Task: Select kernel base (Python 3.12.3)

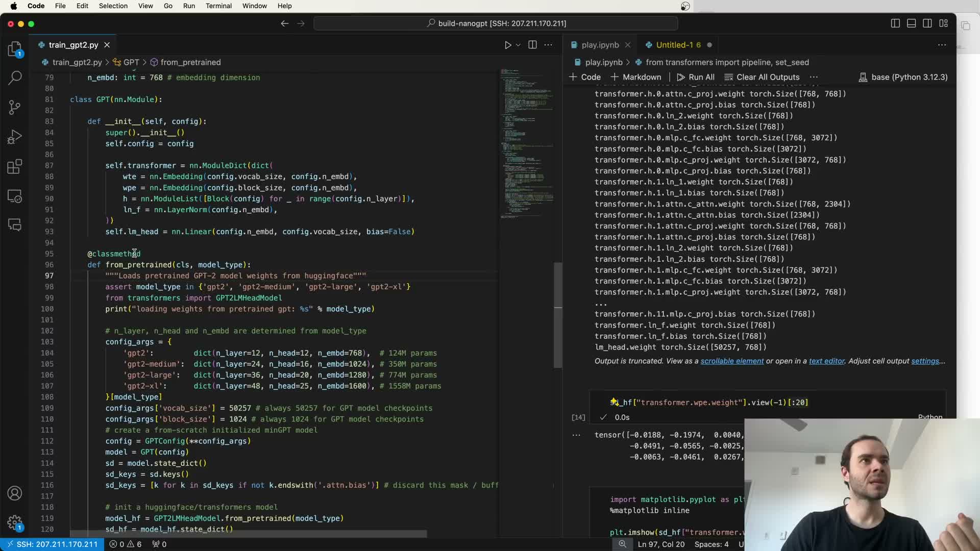Action: tap(903, 77)
